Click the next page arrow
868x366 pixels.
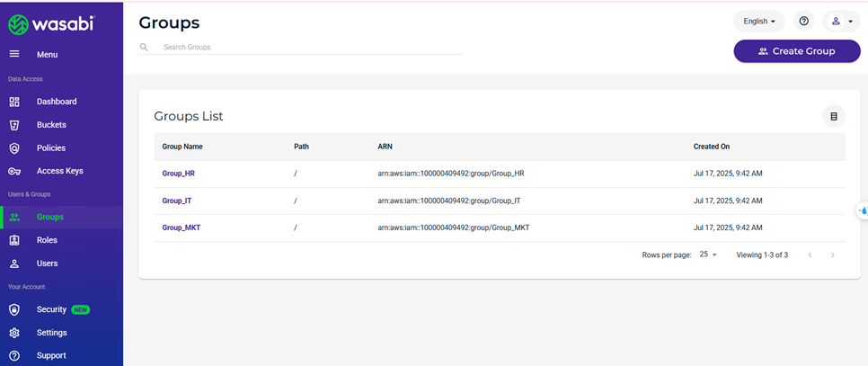pyautogui.click(x=833, y=255)
